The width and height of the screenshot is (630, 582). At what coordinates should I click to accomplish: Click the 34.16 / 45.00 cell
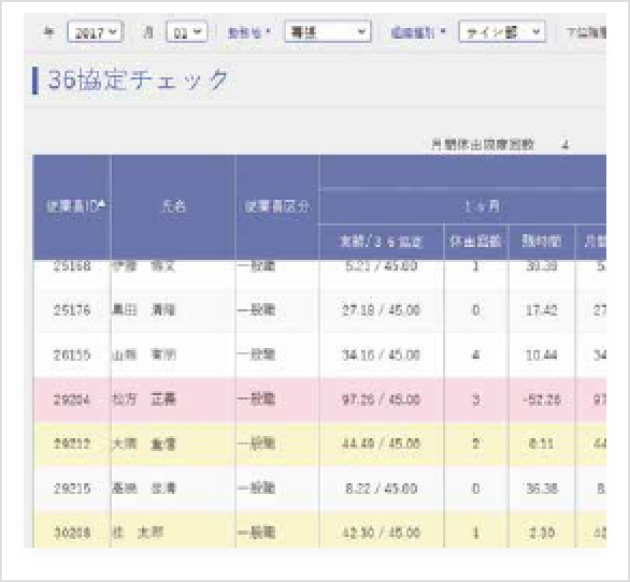coord(381,355)
